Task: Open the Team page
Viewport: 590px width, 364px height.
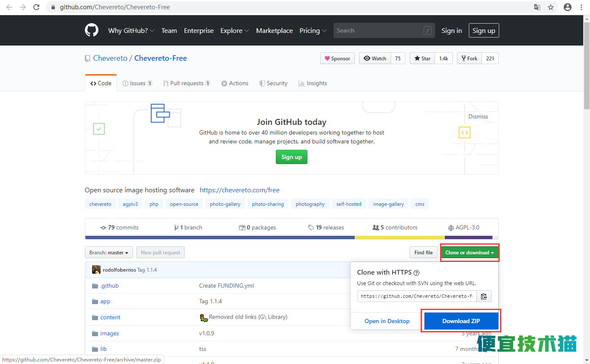Action: [169, 30]
